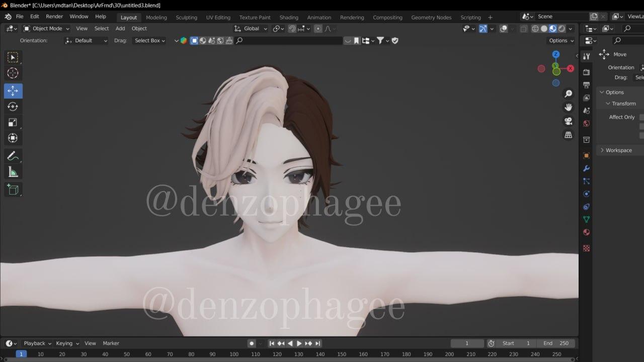
Task: Expand the Workspace panel
Action: [x=618, y=150]
